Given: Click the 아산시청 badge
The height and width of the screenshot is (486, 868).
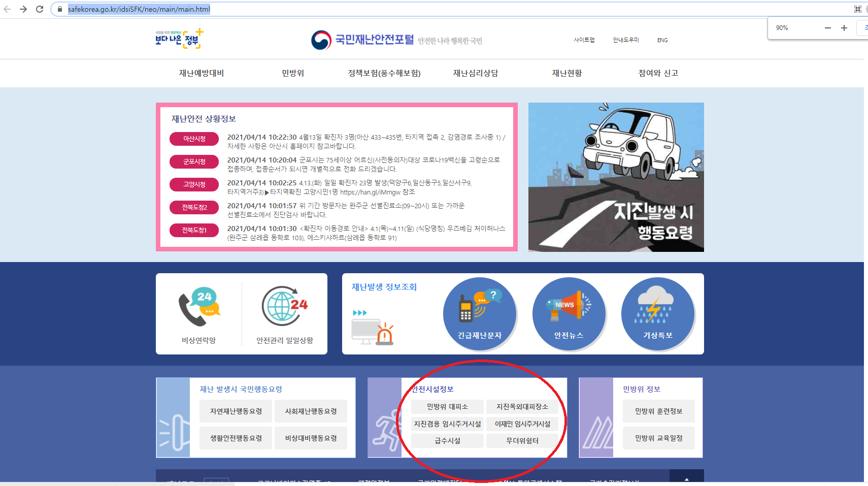Looking at the screenshot, I should [x=194, y=139].
